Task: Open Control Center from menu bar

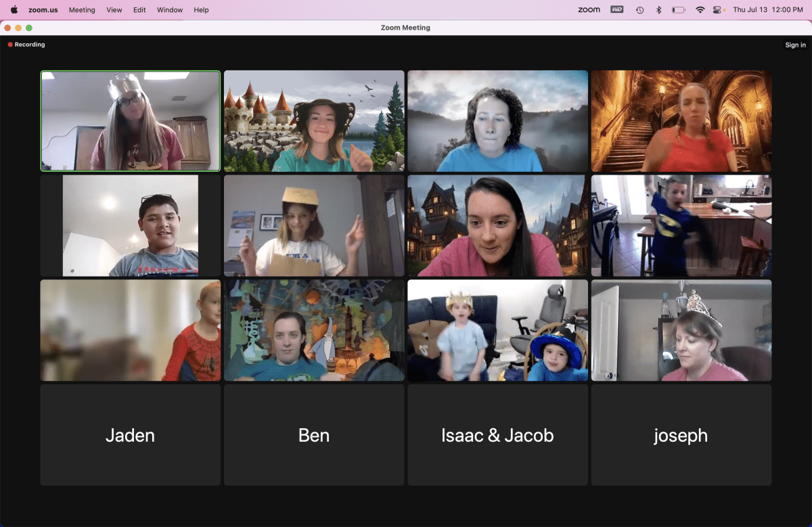Action: point(718,10)
